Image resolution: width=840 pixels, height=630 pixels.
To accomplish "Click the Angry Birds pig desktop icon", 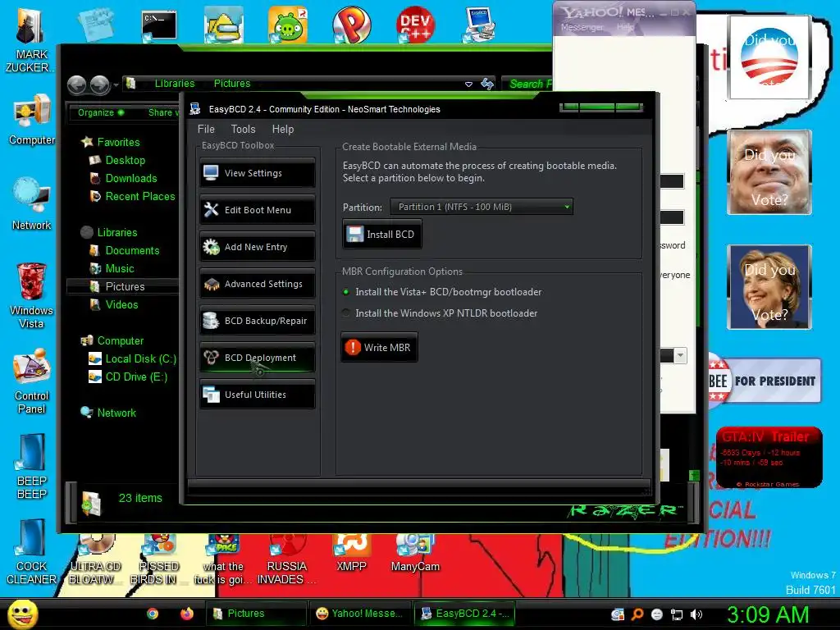I will click(288, 25).
